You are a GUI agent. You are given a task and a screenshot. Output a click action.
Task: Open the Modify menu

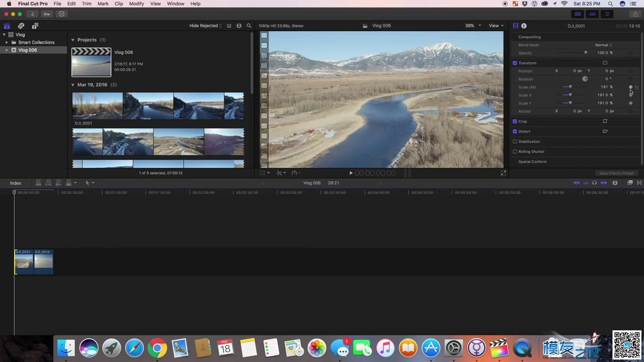[136, 4]
